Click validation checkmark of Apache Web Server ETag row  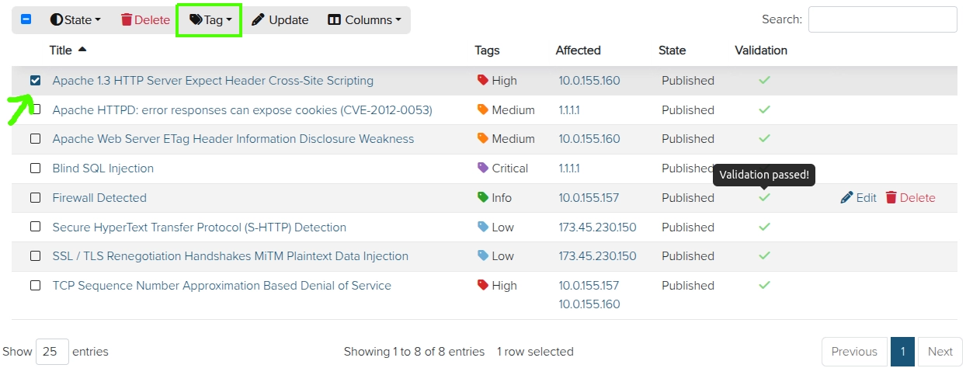pos(764,138)
